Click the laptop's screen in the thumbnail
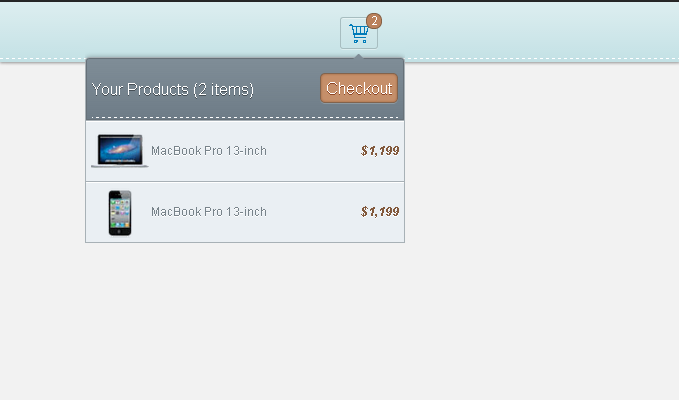The image size is (679, 400). click(120, 149)
